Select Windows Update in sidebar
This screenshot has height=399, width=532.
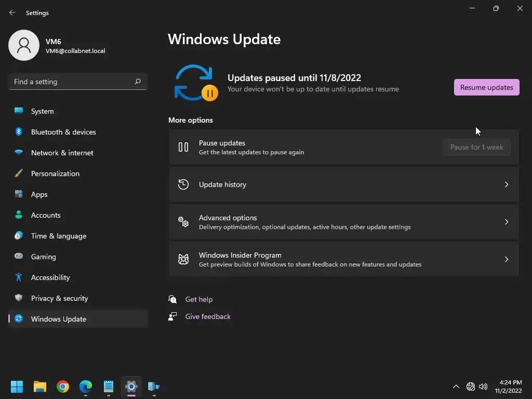[x=78, y=319]
